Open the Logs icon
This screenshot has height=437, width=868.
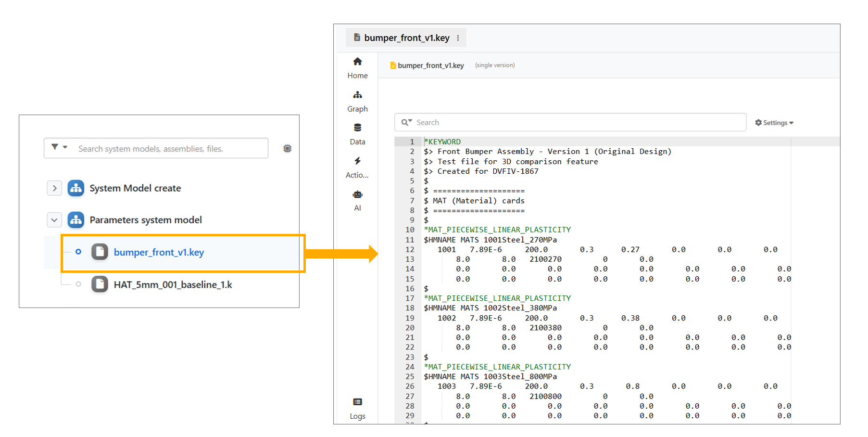(x=357, y=402)
